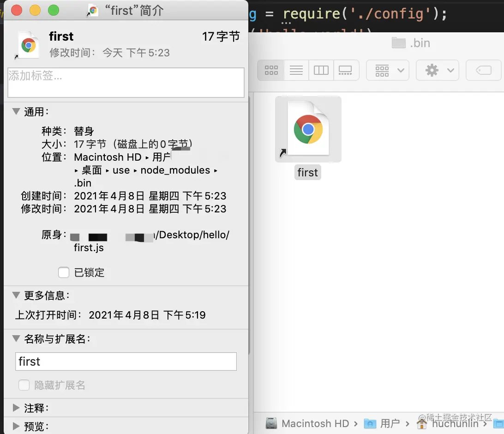Click Macintosh HD in Finder path bar

315,423
